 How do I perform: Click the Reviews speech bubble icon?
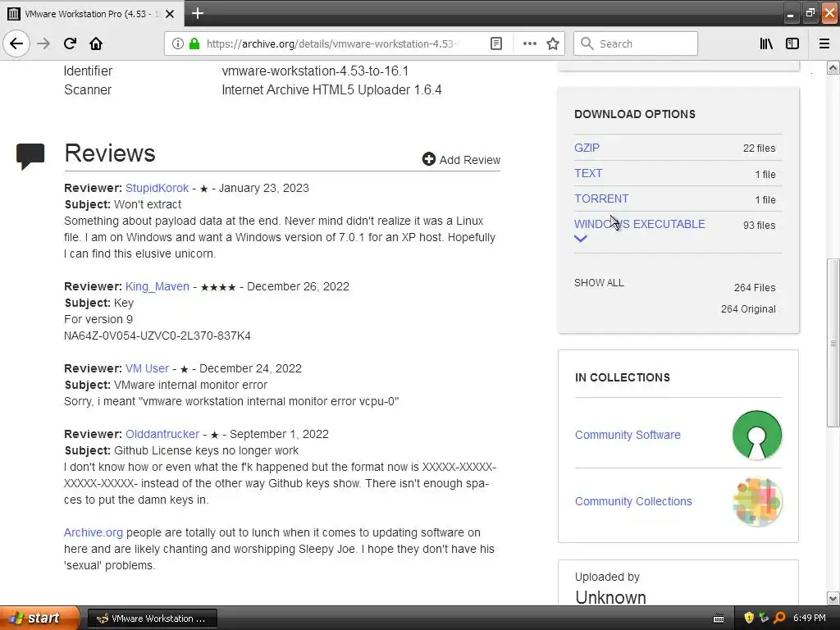coord(30,156)
